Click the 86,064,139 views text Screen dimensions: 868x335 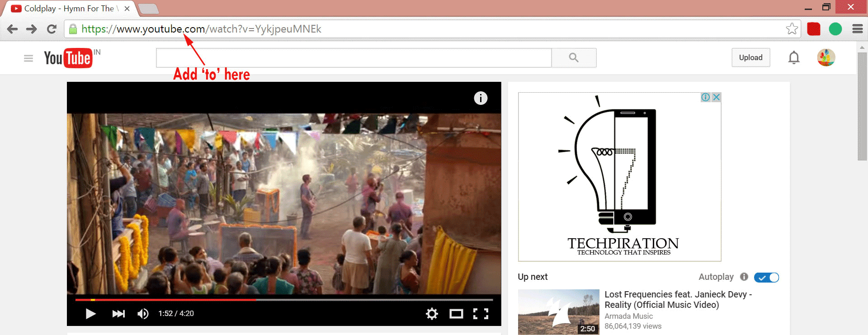tap(633, 326)
